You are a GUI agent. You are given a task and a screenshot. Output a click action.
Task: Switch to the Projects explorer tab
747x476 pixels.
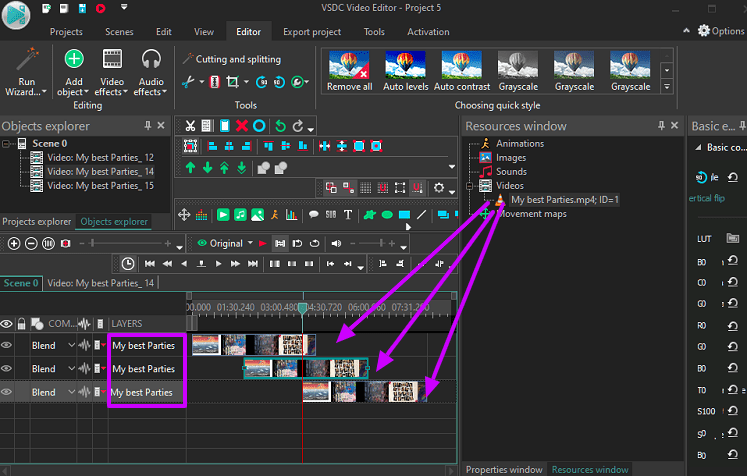[x=37, y=222]
